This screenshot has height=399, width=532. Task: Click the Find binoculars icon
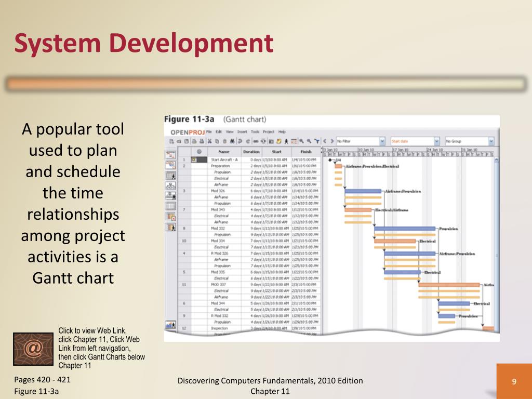point(232,141)
